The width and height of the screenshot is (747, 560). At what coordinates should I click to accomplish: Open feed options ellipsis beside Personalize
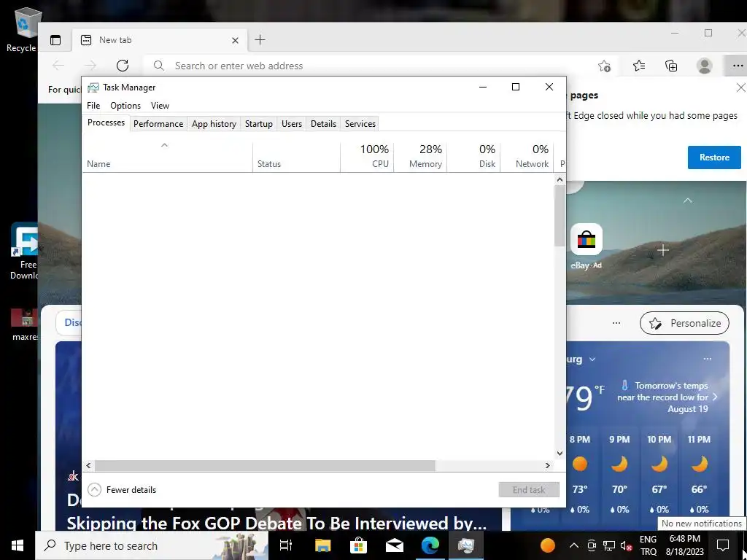point(616,323)
